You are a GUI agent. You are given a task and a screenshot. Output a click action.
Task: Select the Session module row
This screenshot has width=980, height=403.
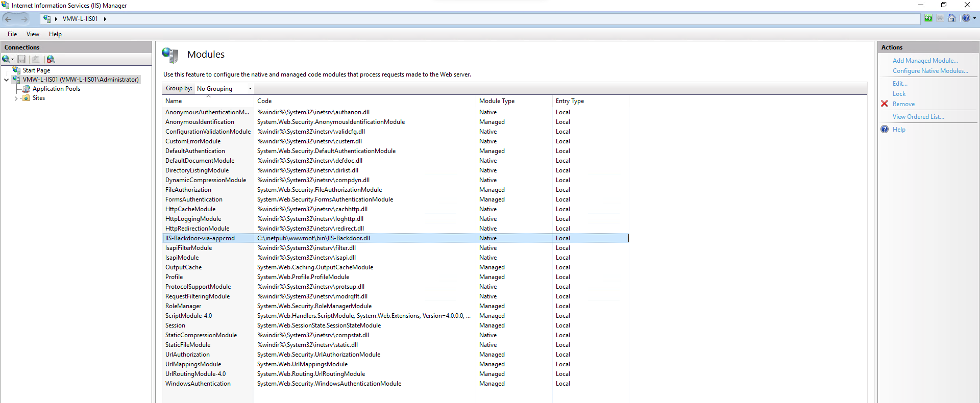tap(396, 325)
